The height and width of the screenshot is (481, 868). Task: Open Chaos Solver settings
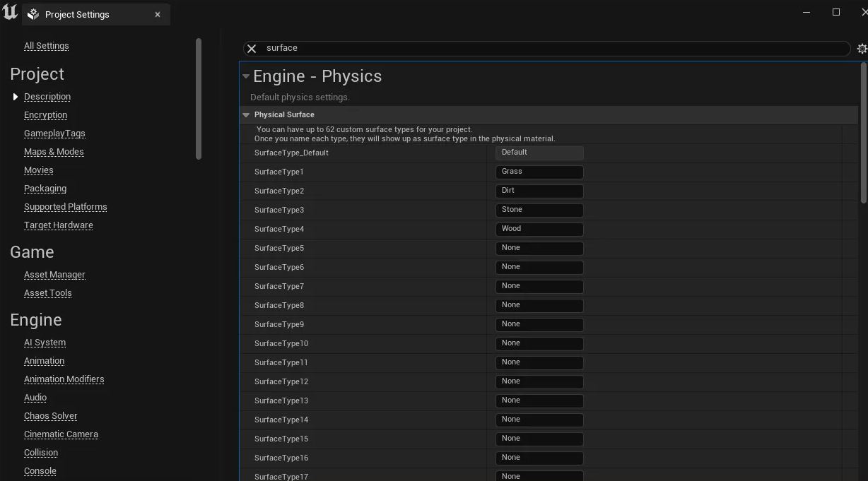pos(50,415)
